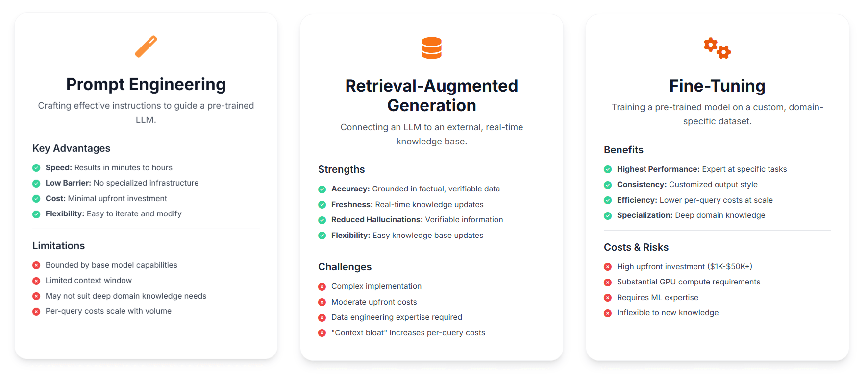Click the Challenges section heading
Viewport: 868px width, 378px height.
point(345,267)
